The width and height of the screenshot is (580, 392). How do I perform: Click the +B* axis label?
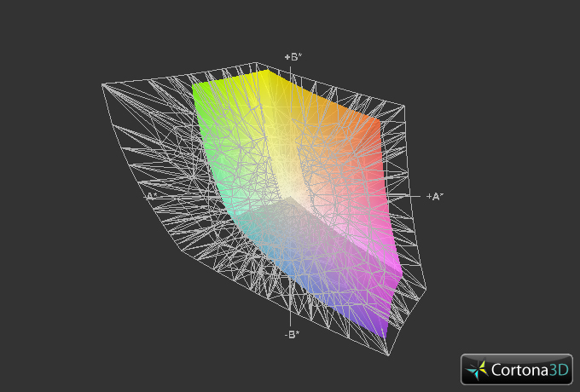click(293, 57)
